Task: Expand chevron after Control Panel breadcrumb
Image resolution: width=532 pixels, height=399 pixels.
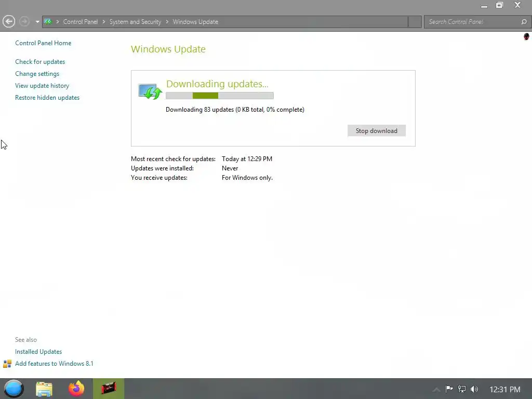Action: (103, 22)
